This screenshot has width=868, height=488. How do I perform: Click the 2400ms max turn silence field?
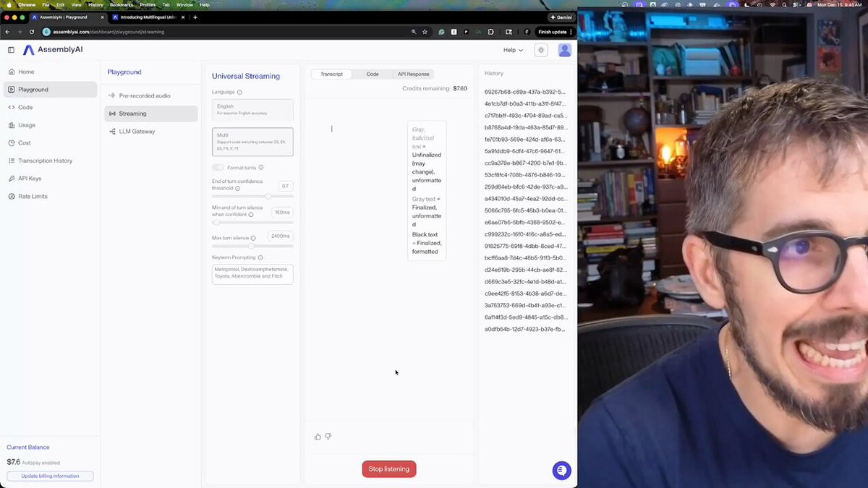click(281, 236)
